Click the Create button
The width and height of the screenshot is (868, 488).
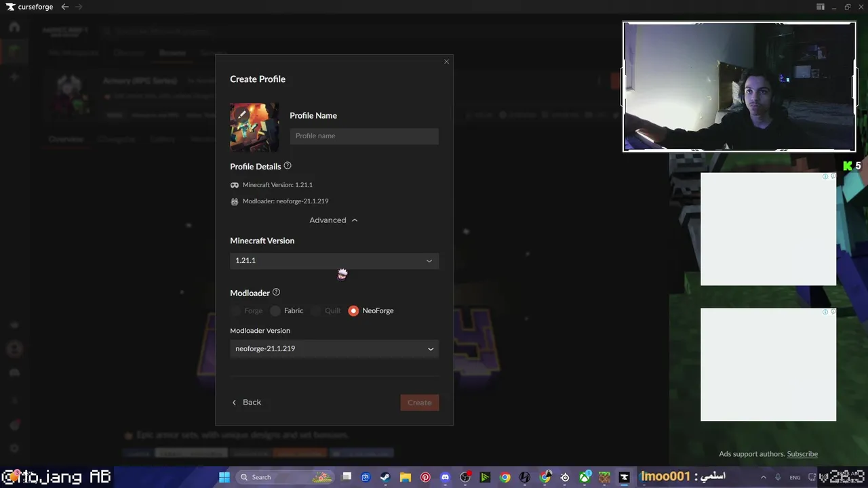pos(420,403)
